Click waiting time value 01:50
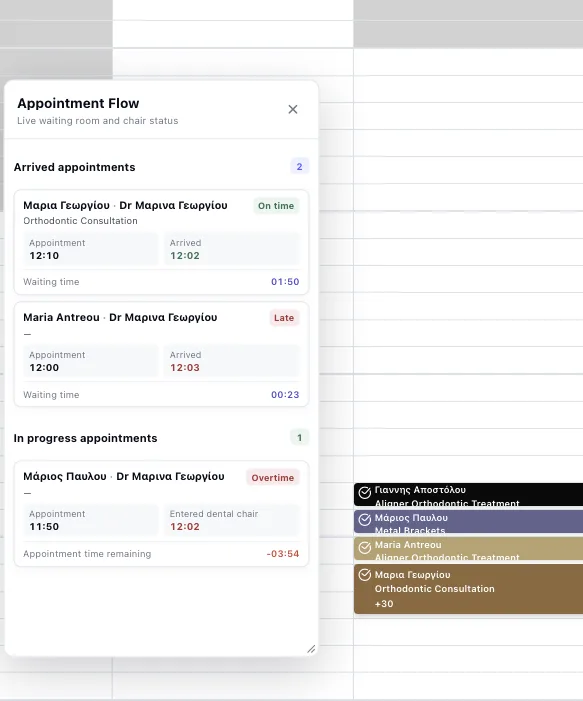 285,282
